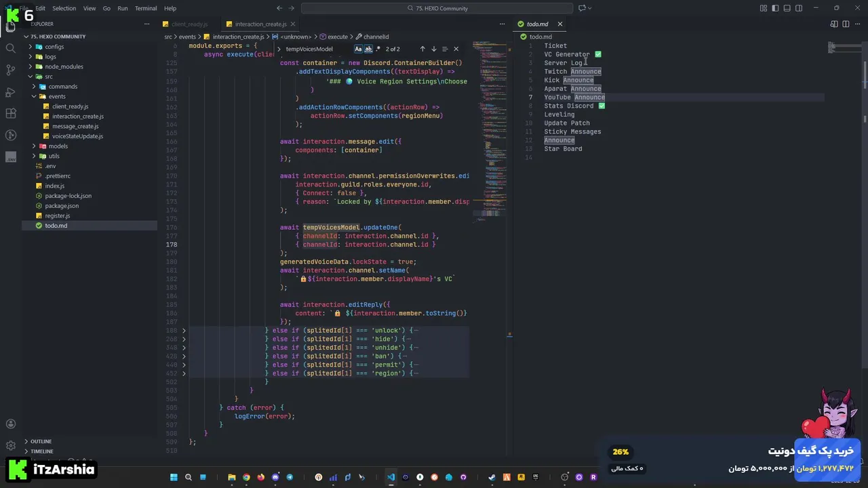
Task: Expand the models folder
Action: click(58, 146)
